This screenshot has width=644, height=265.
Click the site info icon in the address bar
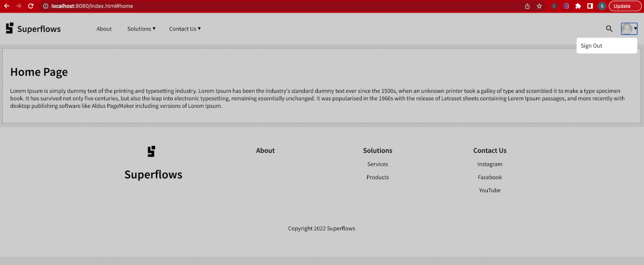46,6
